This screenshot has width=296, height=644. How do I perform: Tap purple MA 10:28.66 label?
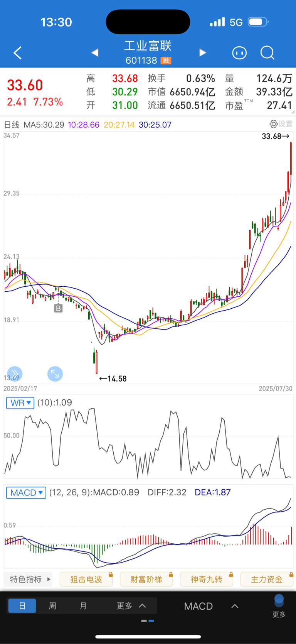pos(84,125)
